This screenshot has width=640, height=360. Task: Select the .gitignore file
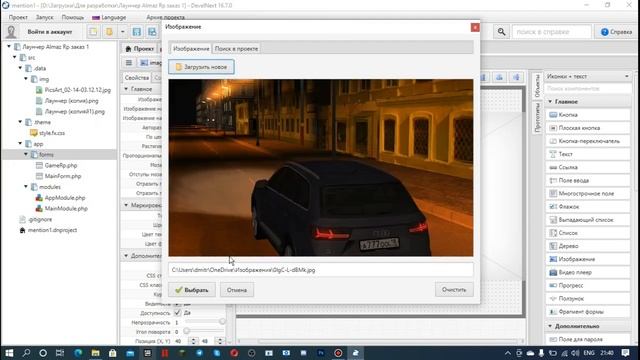[40, 219]
